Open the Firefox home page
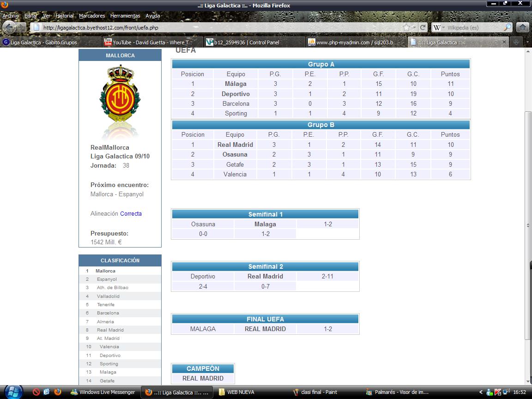The height and width of the screenshot is (399, 532). [522, 28]
